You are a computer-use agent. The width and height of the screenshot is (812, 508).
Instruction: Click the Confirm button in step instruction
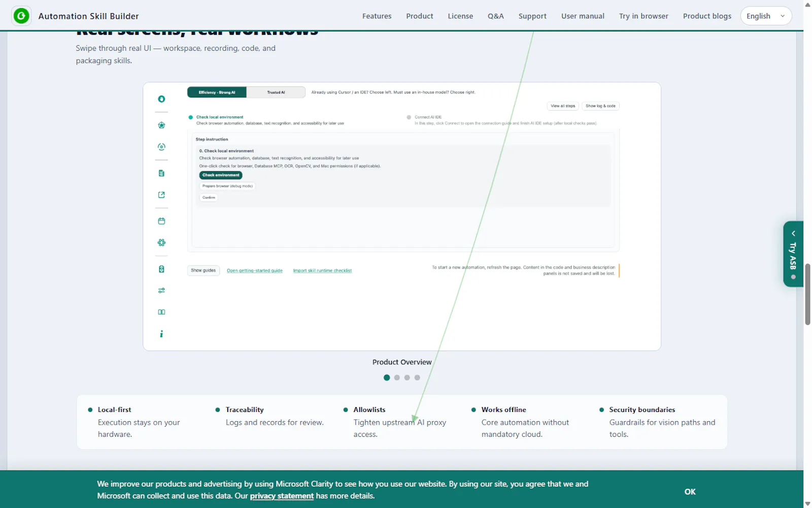(x=209, y=198)
